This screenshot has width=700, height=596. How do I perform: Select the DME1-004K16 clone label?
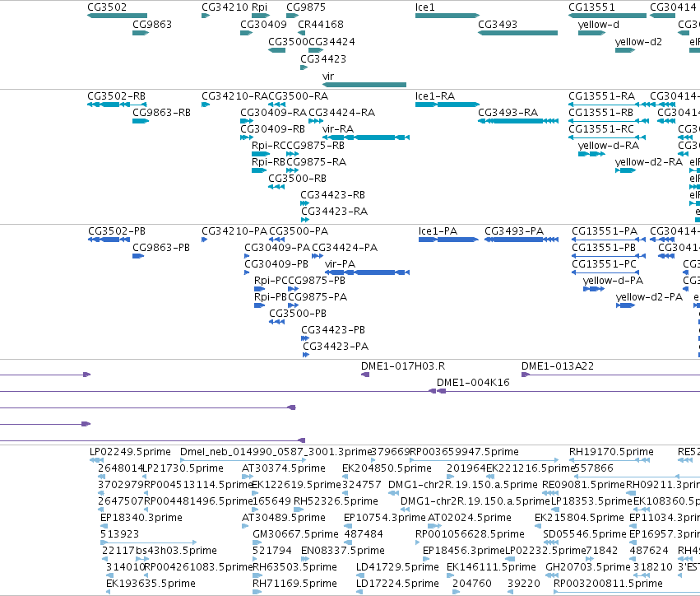click(473, 383)
